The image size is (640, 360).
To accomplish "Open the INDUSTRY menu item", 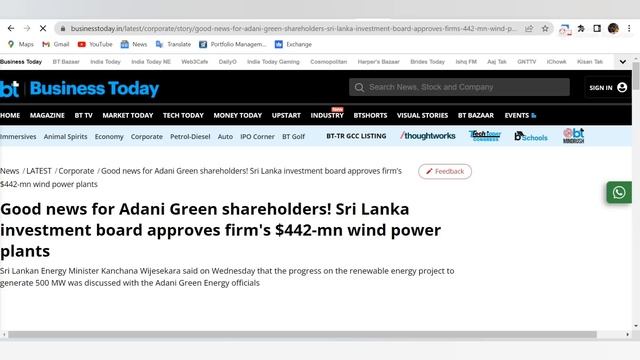I will pyautogui.click(x=327, y=116).
